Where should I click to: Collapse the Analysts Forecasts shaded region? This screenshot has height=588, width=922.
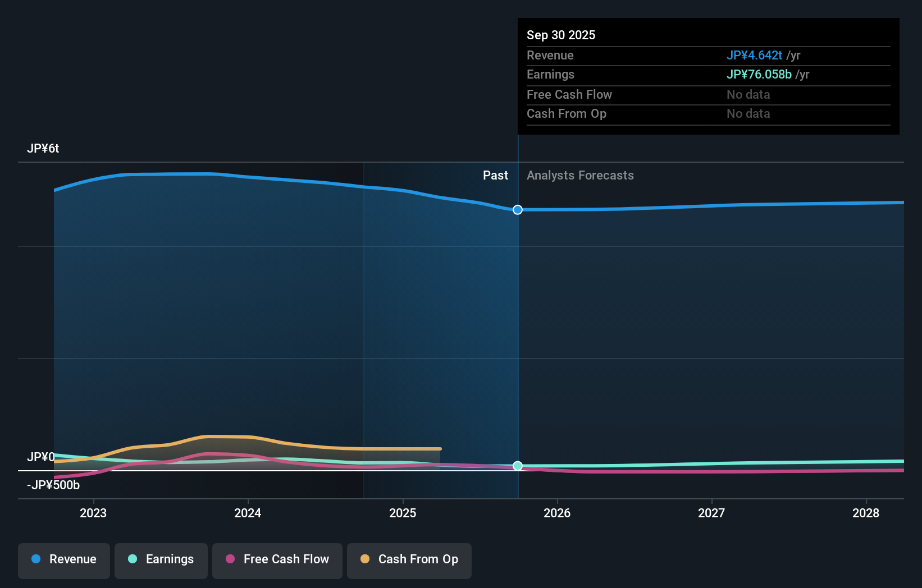(x=580, y=175)
